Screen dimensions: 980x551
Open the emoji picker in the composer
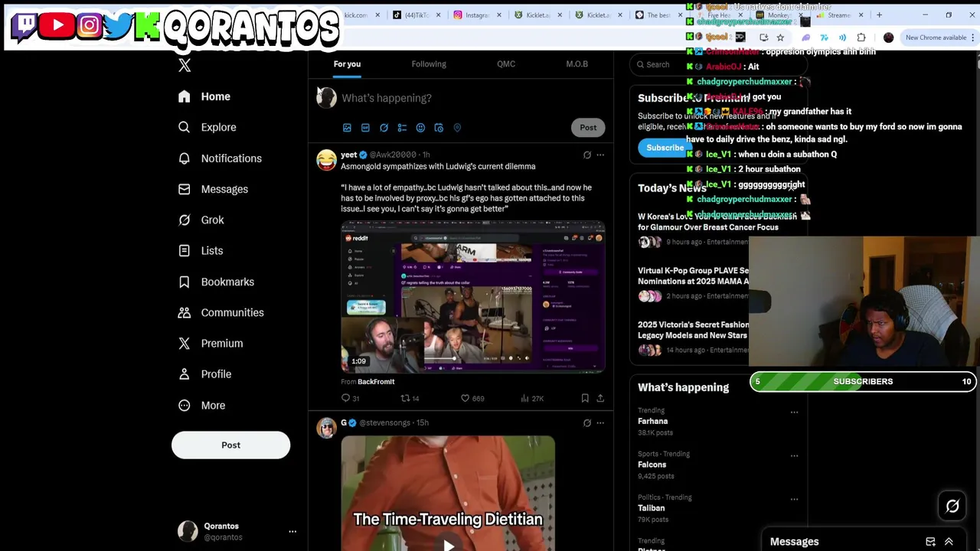[x=420, y=128]
